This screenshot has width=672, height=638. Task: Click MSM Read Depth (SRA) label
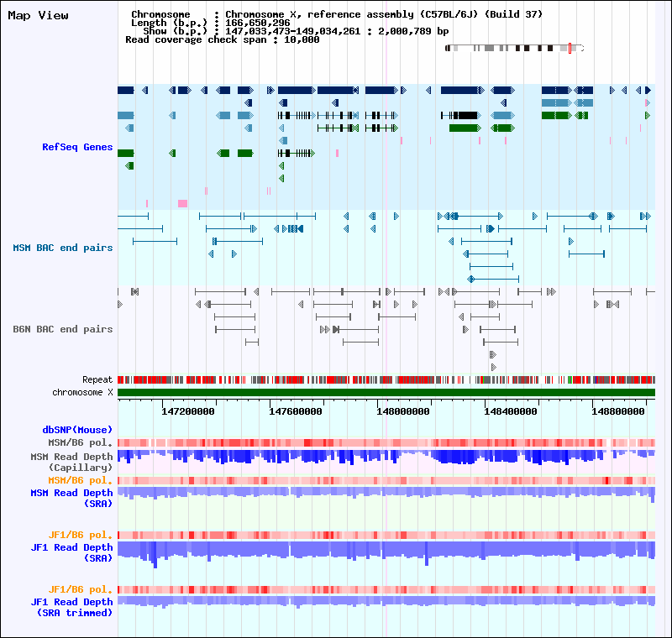point(71,498)
